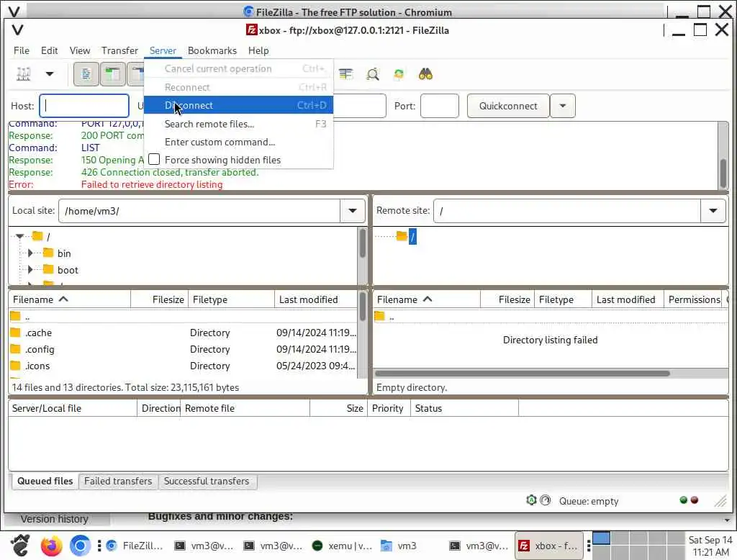Screen dimensions: 737x560
Task: Select Search remote files in Server menu
Action: point(239,124)
